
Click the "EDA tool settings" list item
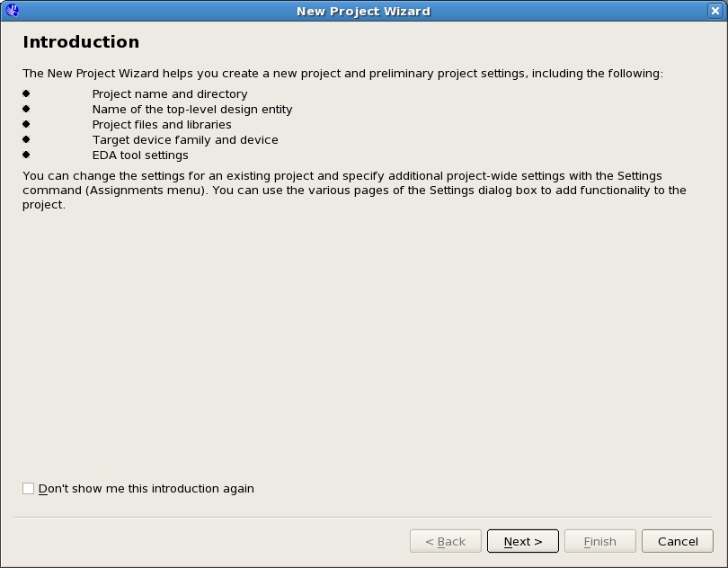[x=140, y=155]
